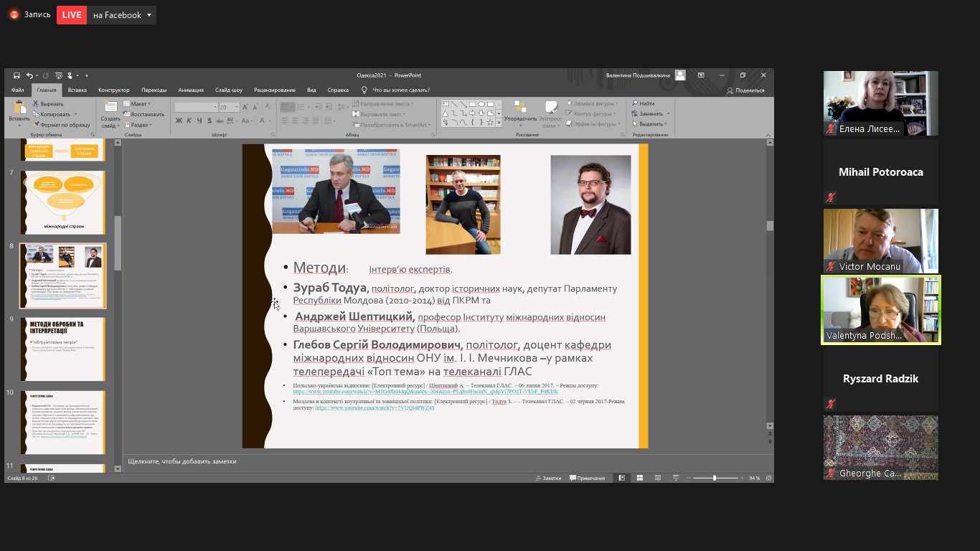Screen dimensions: 980x551
Task: Click fit slide to window icon
Action: click(767, 478)
